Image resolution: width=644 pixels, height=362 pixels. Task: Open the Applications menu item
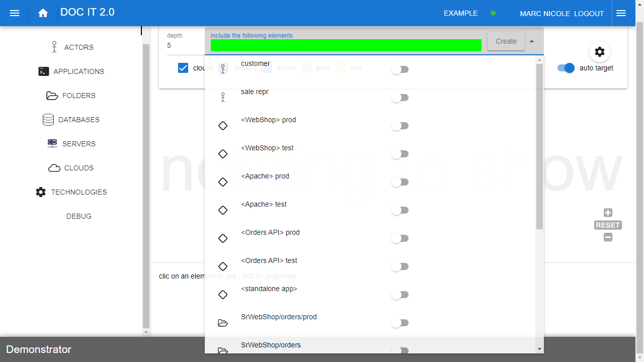[78, 71]
